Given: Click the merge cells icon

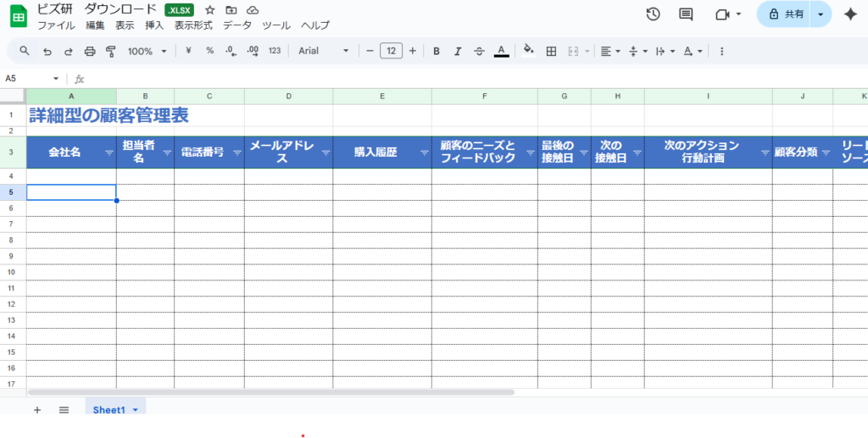Looking at the screenshot, I should click(573, 51).
